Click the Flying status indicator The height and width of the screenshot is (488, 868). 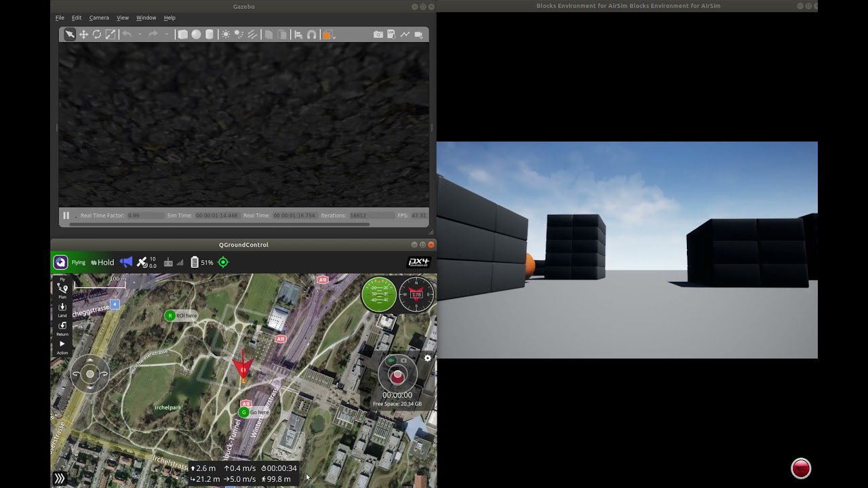pos(79,262)
